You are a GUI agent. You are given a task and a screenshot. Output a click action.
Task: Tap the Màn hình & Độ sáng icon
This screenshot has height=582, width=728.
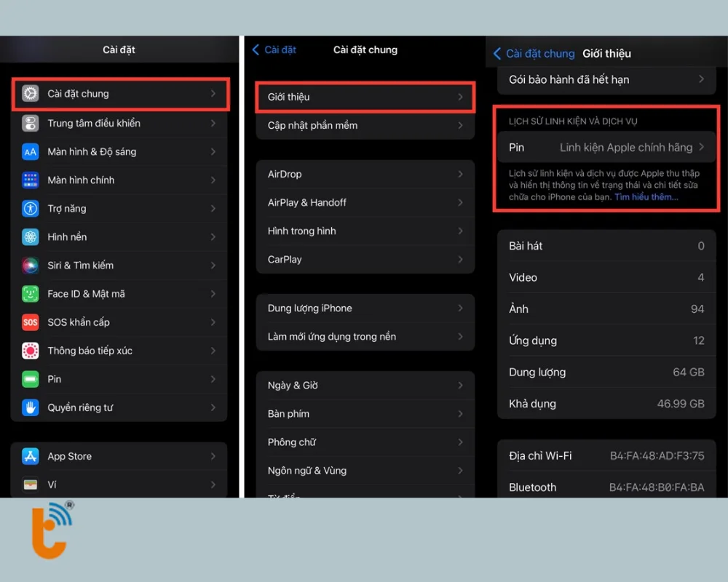pos(30,152)
